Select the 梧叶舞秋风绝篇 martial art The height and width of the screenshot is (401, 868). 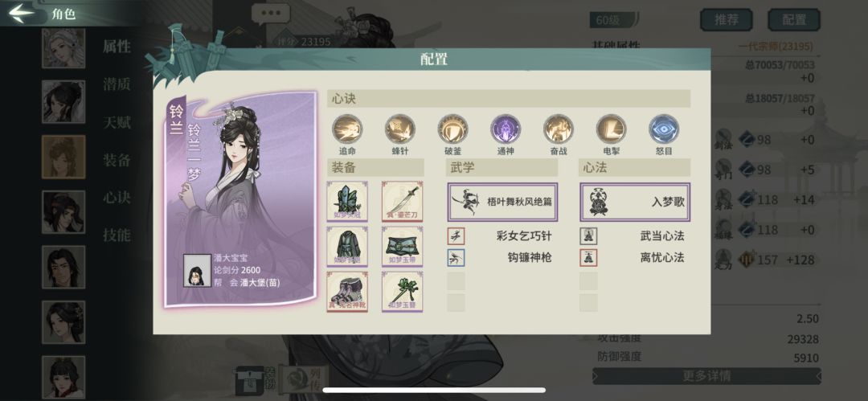pos(502,203)
